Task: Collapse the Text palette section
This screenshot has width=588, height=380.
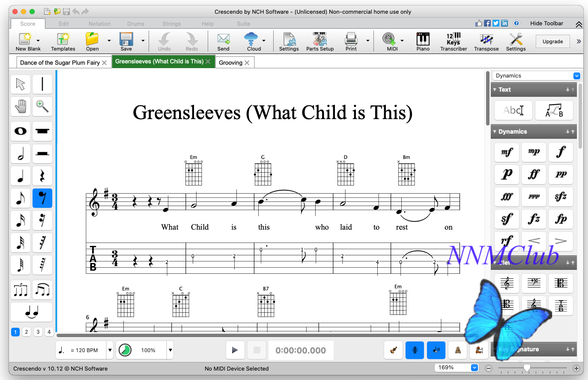Action: (495, 90)
